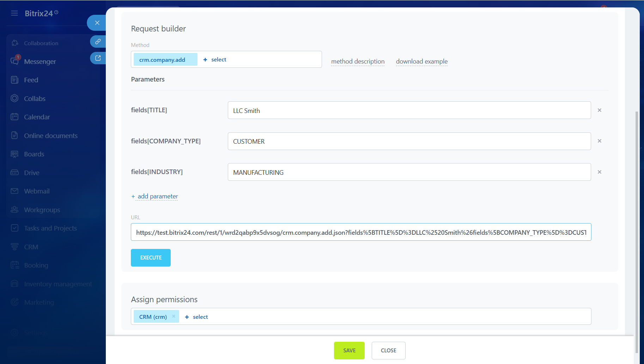Screen dimensions: 644x364
Task: Select the Webmail icon
Action: (15, 191)
